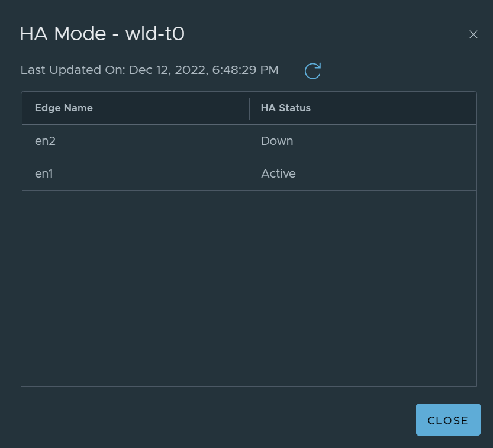Sort by the HA Status column header
The height and width of the screenshot is (448, 493).
[x=285, y=108]
